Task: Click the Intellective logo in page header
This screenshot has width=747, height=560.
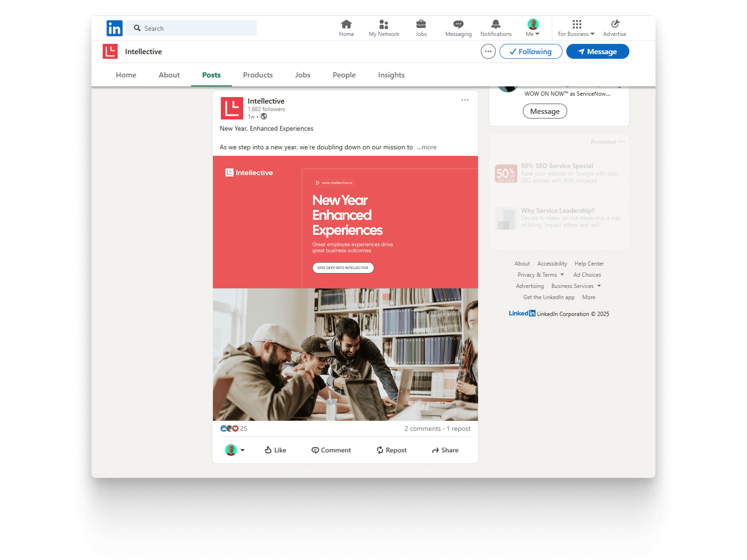Action: tap(110, 51)
